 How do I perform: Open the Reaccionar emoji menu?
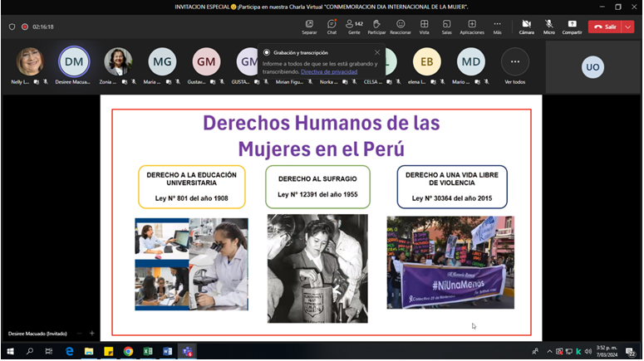tap(401, 27)
